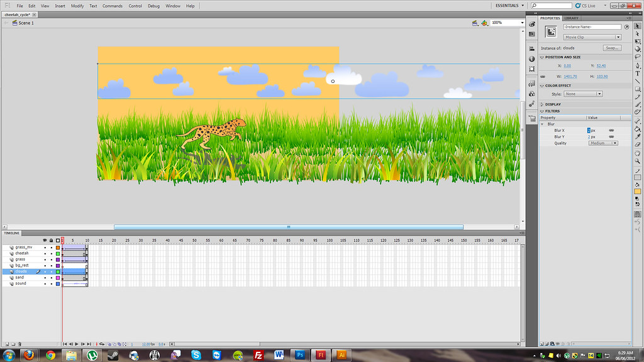Select the Paint Bucket tool
Screen dimensions: 644x362
point(638,128)
